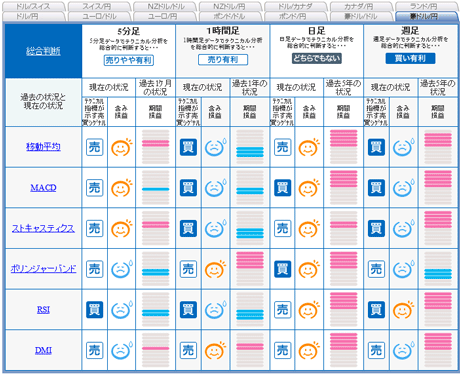Image resolution: width=460 pixels, height=375 pixels.
Task: Click the 5分足 移動平均 sell signal icon
Action: click(95, 147)
